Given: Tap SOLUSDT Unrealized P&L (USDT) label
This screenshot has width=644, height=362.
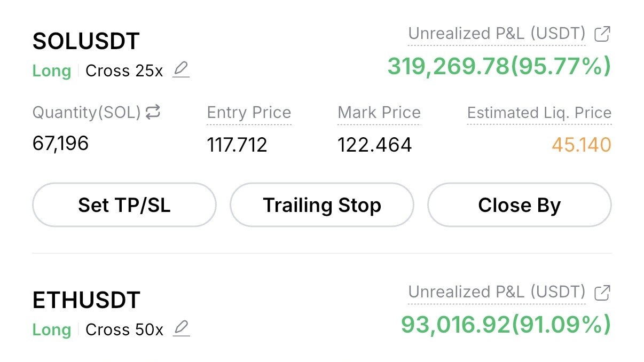Looking at the screenshot, I should coord(497,34).
